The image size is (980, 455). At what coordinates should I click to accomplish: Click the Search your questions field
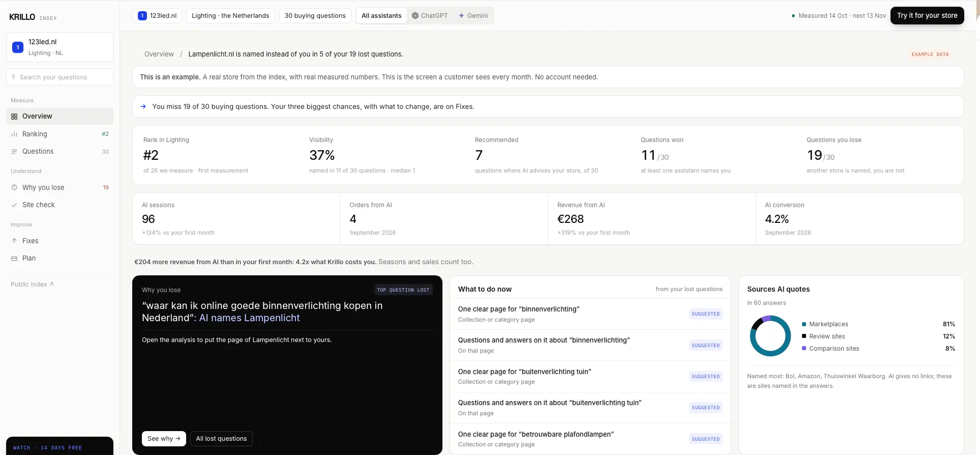(x=60, y=77)
